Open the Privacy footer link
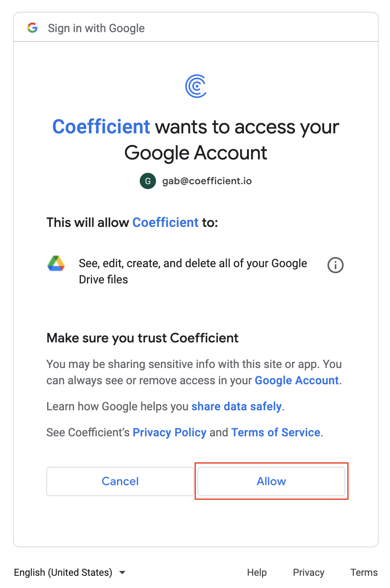This screenshot has height=588, width=390. (x=309, y=573)
